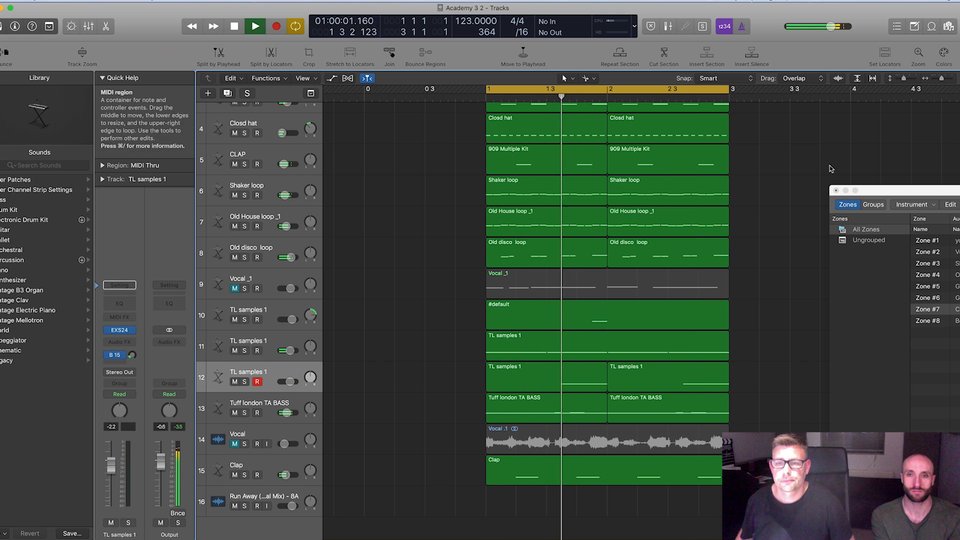The image size is (960, 540).
Task: Click the Join regions icon
Action: pos(389,53)
